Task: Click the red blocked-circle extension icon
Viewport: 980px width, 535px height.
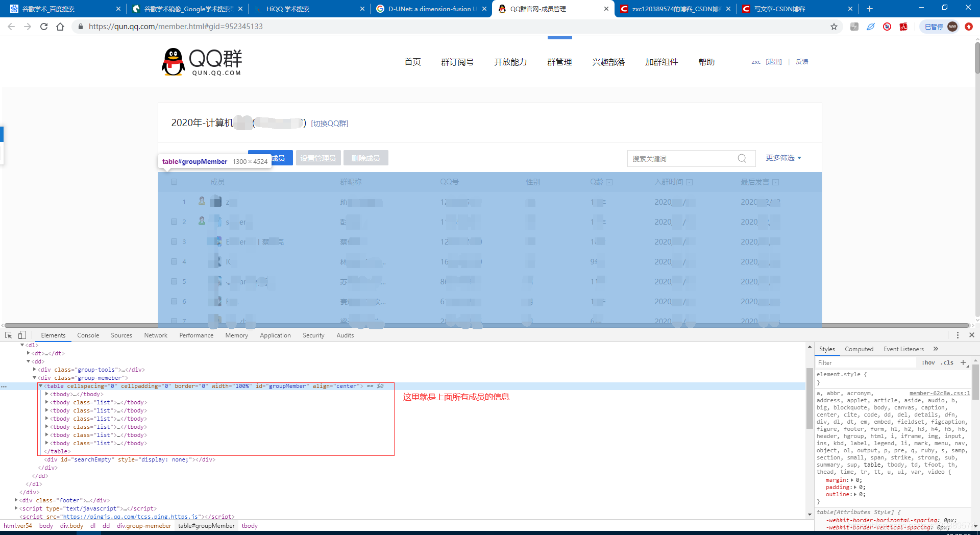Action: click(x=887, y=27)
